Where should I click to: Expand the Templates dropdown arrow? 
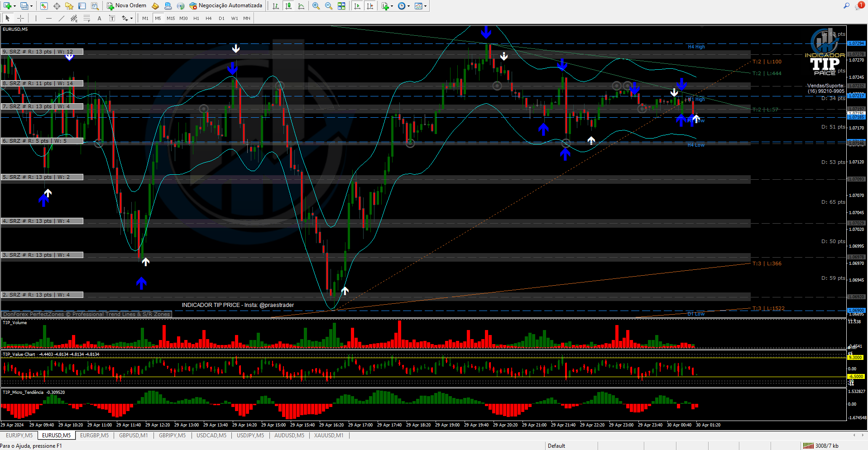click(426, 6)
